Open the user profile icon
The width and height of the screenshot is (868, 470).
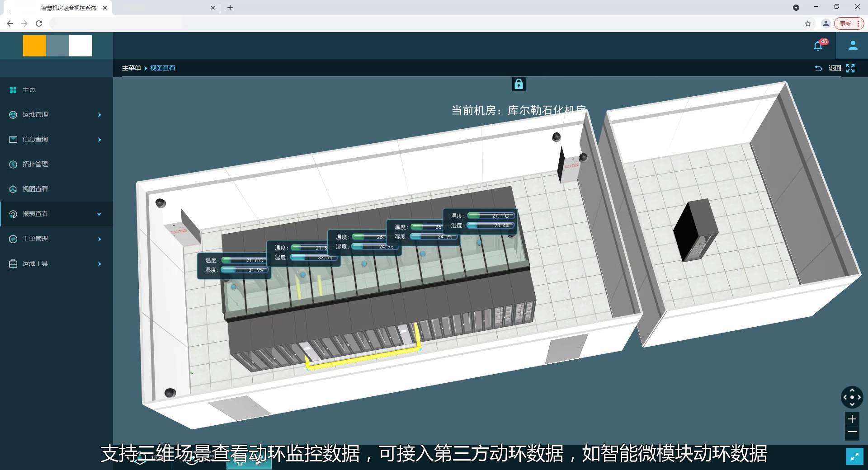point(853,45)
